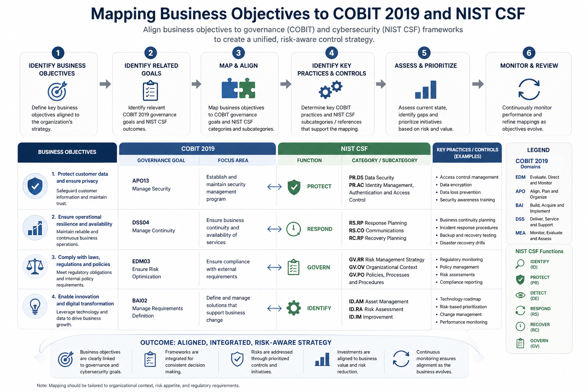The height and width of the screenshot is (392, 588).
Task: Click the 'GV.OV Organizational Context' subcategory
Action: tap(383, 267)
